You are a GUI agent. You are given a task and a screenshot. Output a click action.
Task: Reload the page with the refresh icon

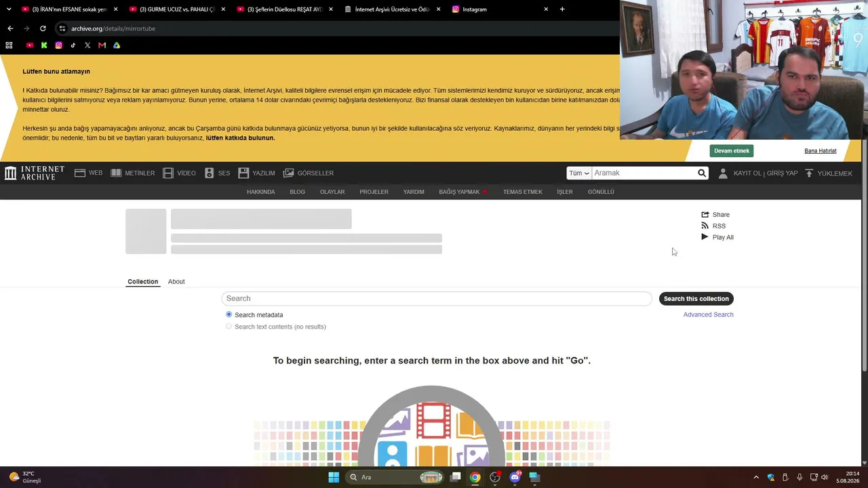tap(43, 28)
